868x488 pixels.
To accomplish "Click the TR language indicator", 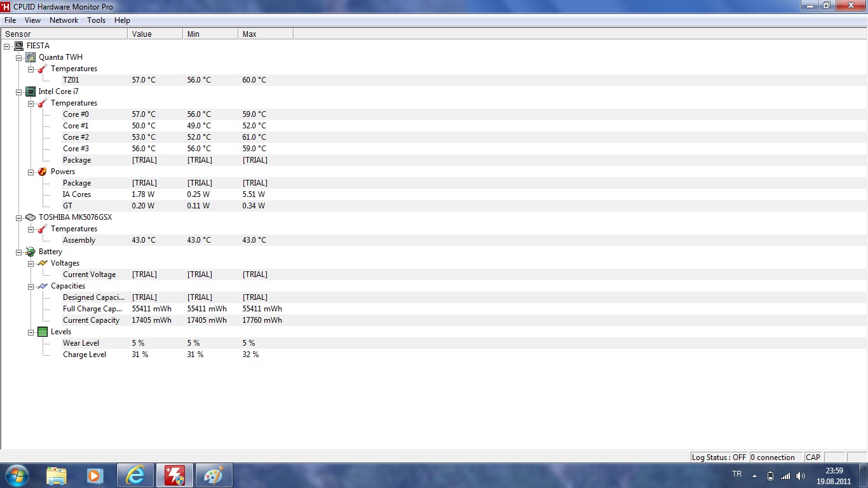I will pyautogui.click(x=737, y=474).
